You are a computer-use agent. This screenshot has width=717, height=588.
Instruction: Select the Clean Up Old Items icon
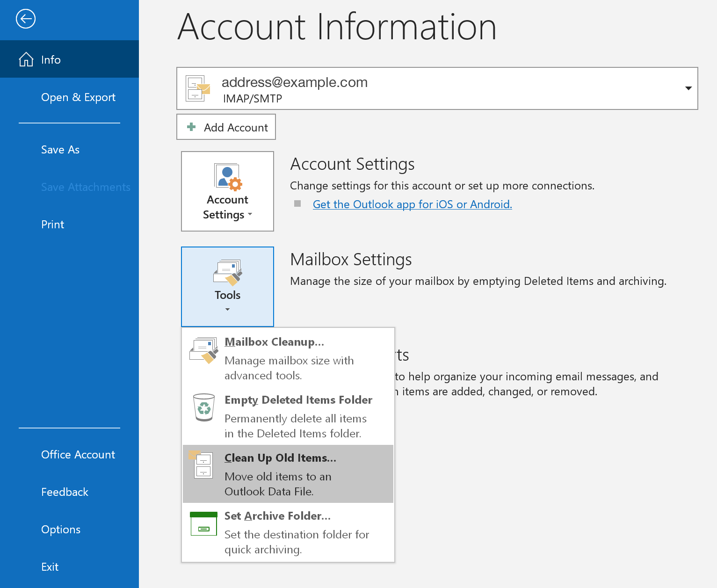pos(203,466)
